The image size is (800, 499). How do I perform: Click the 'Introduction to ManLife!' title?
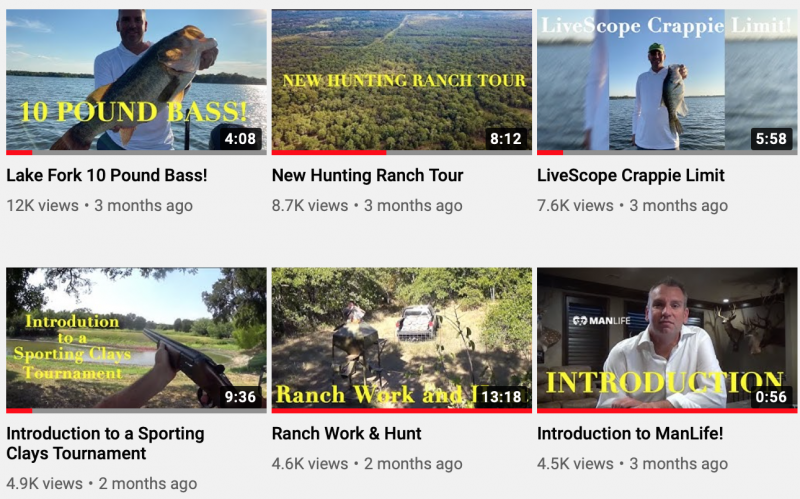click(x=630, y=434)
